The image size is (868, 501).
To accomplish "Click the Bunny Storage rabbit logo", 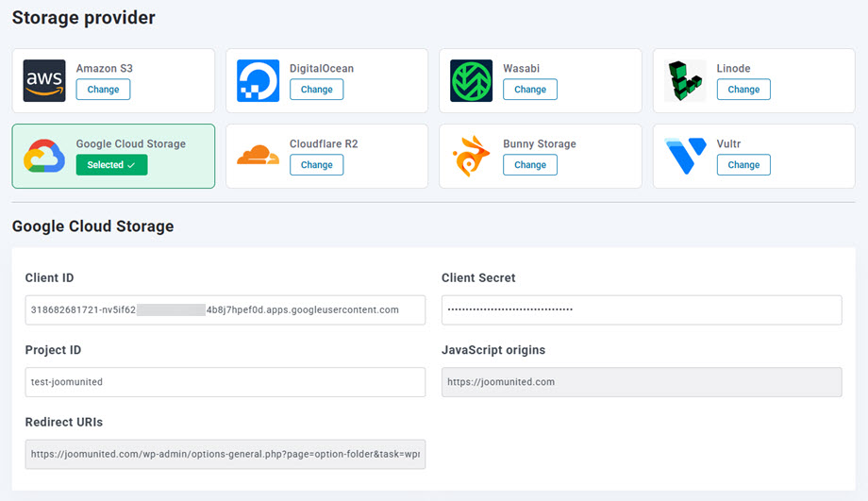I will [x=471, y=157].
